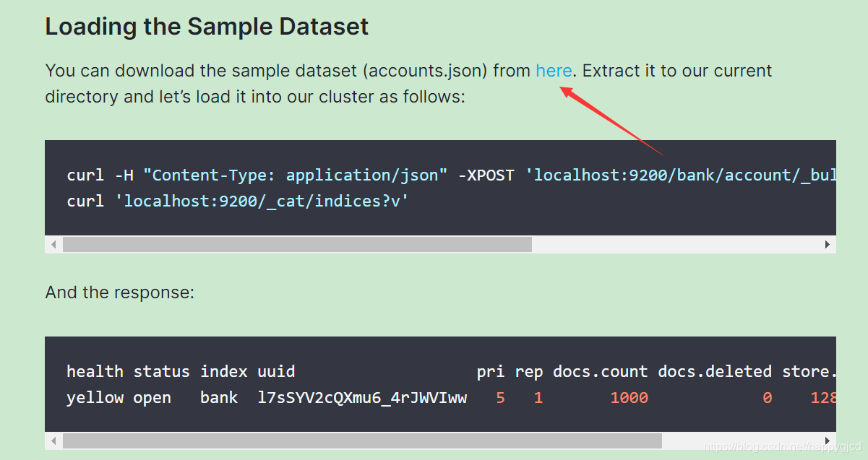Click the curl -H Content-Type command line

451,175
